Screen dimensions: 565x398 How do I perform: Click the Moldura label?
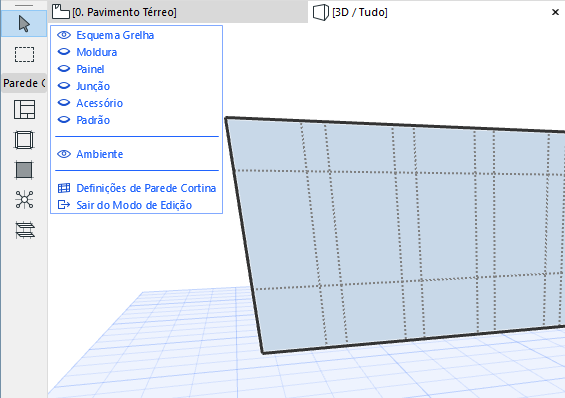(x=97, y=52)
